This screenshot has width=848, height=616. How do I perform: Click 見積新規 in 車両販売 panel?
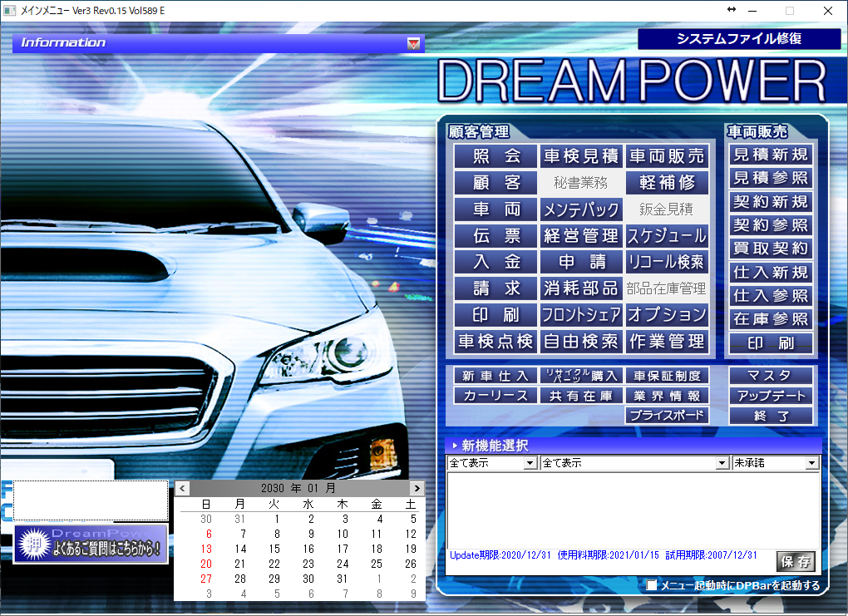(771, 155)
